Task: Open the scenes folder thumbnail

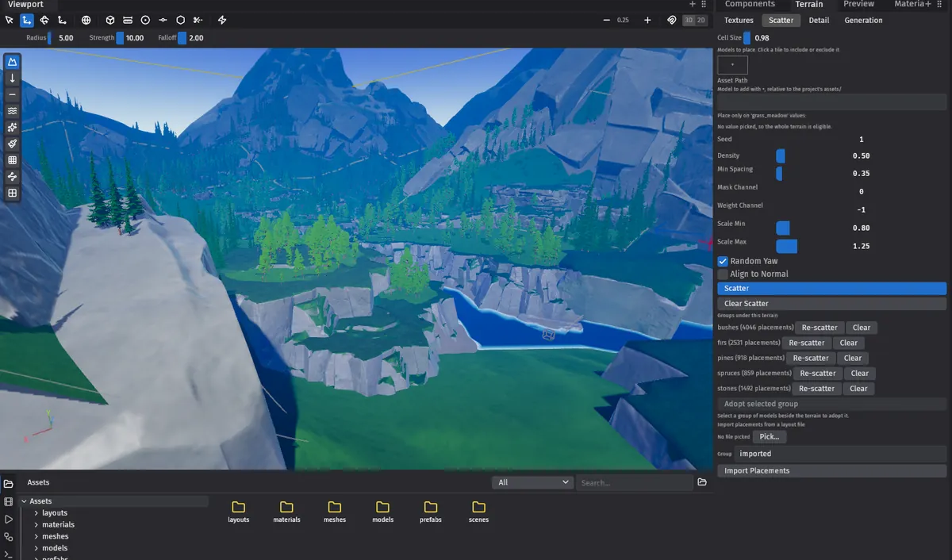Action: pos(478,512)
